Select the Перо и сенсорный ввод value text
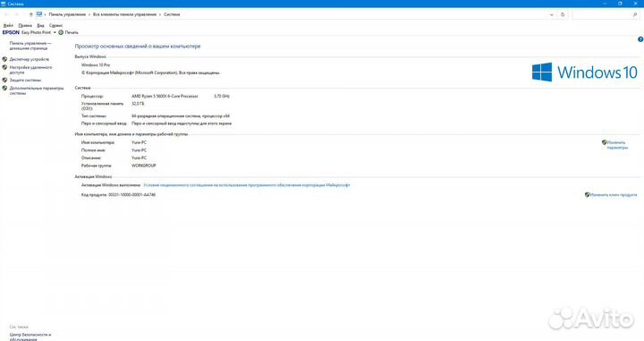644x341 pixels. click(x=182, y=124)
